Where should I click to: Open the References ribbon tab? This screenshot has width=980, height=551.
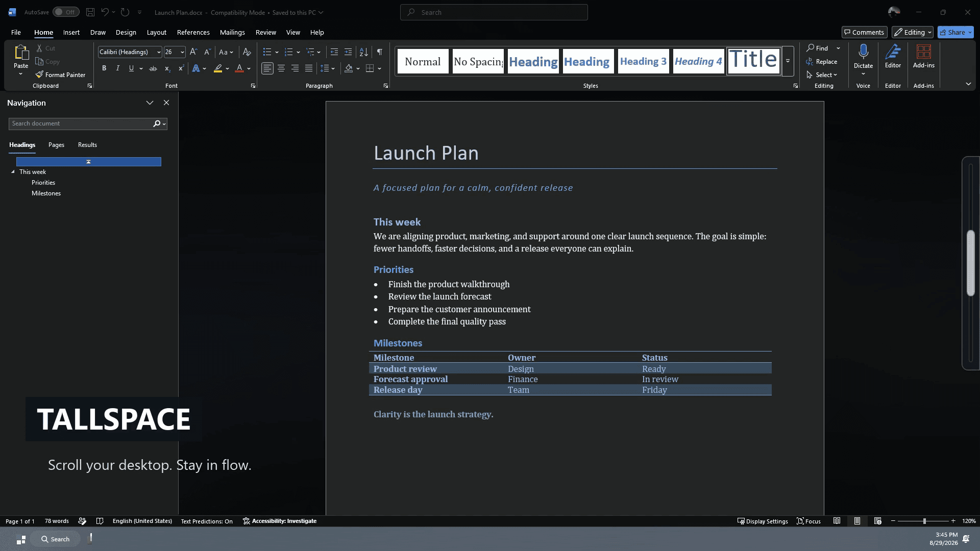(x=193, y=32)
